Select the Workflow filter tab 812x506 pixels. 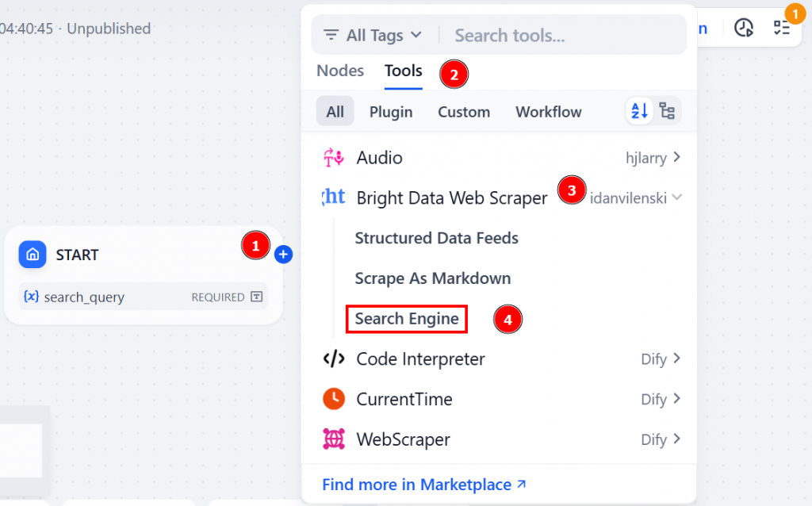(x=548, y=112)
